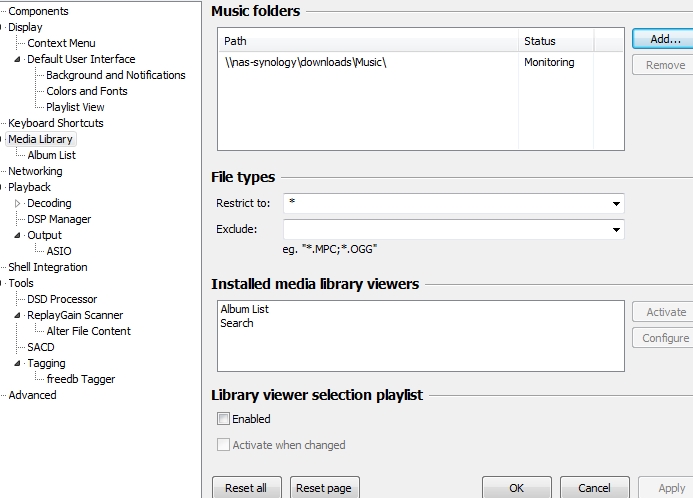Screen dimensions: 693x498
Task: Click the Reset page button
Action: click(324, 488)
